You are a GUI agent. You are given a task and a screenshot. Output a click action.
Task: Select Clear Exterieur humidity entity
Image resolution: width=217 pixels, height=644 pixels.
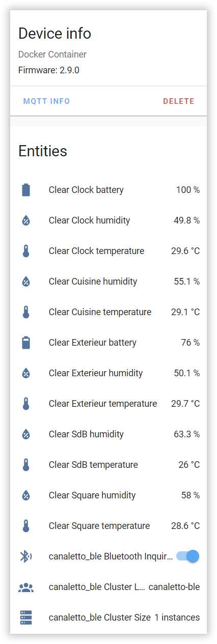108,373
